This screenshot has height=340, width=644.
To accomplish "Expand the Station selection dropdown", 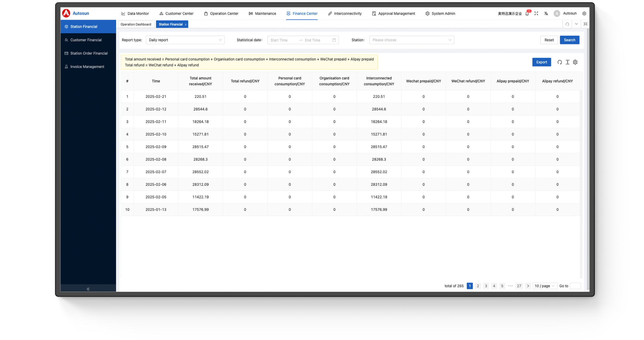I will [x=411, y=40].
